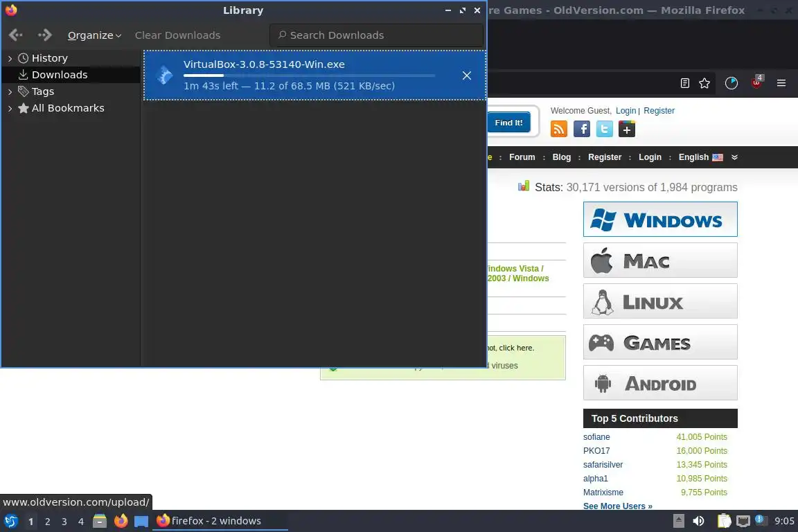
Task: Open contributor PKO17's profile
Action: click(596, 450)
